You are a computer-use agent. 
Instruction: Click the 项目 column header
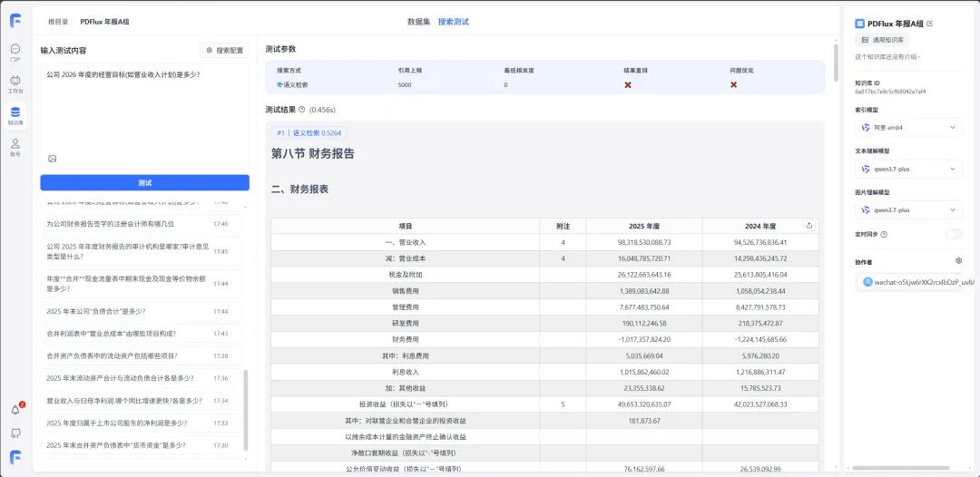coord(405,226)
